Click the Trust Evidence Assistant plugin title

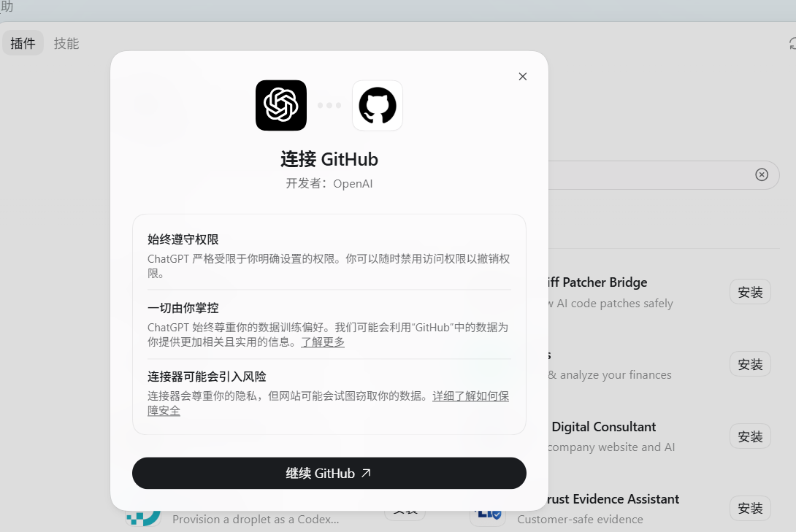coord(613,499)
